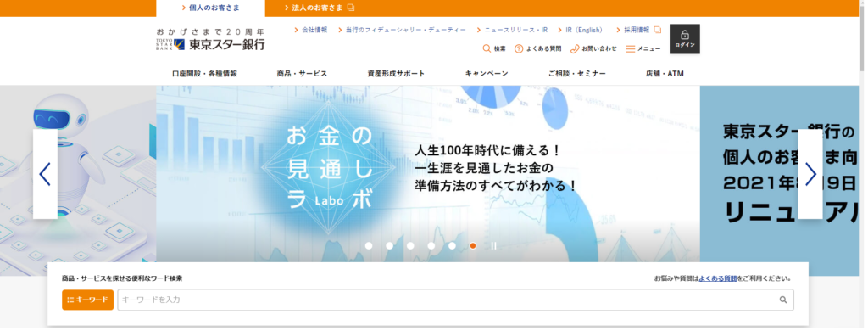Open the よくある質問 link above search box
Image resolution: width=868 pixels, height=331 pixels.
pyautogui.click(x=717, y=279)
